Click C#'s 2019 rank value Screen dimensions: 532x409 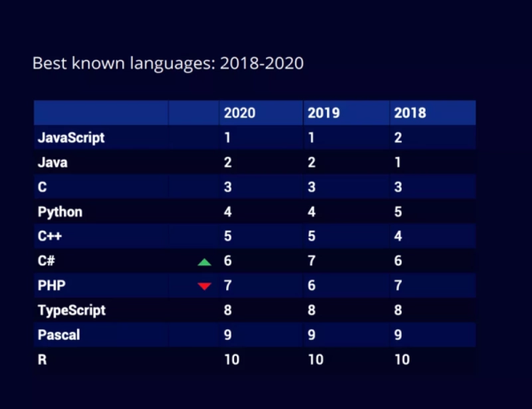311,262
